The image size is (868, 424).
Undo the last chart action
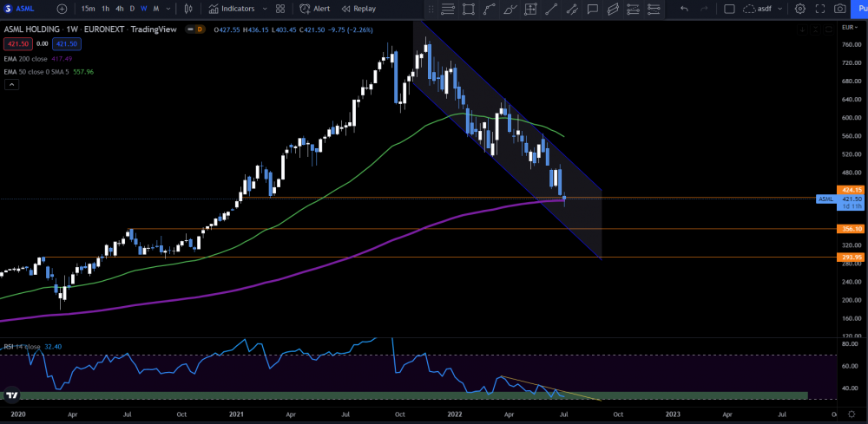pos(684,9)
